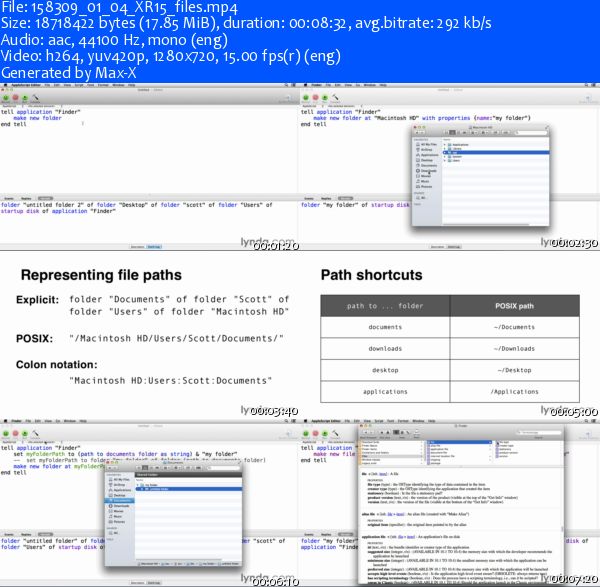Click "~/Downloads" cell in Path shortcuts table
Viewport: 600px width, 587px height.
(514, 349)
